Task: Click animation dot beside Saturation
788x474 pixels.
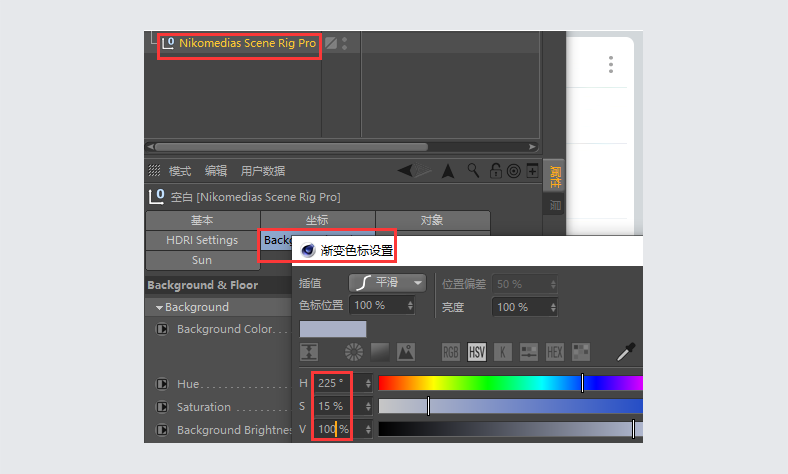Action: click(x=162, y=407)
